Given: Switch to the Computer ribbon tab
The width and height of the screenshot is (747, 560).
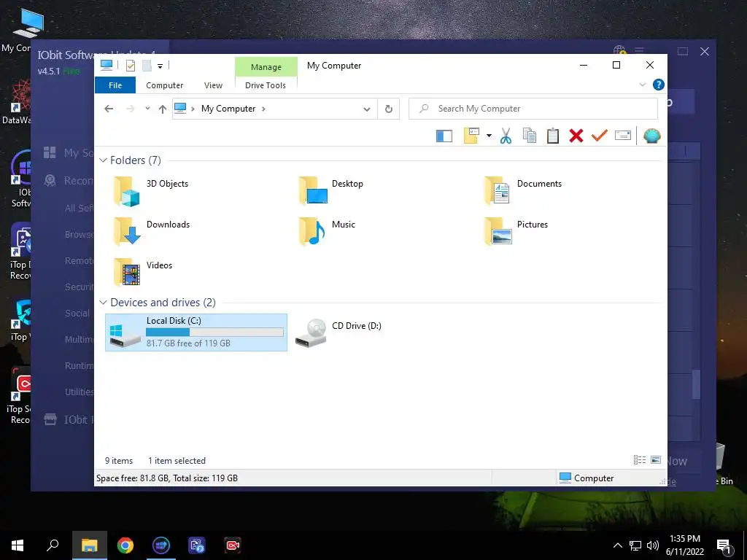Looking at the screenshot, I should point(164,85).
